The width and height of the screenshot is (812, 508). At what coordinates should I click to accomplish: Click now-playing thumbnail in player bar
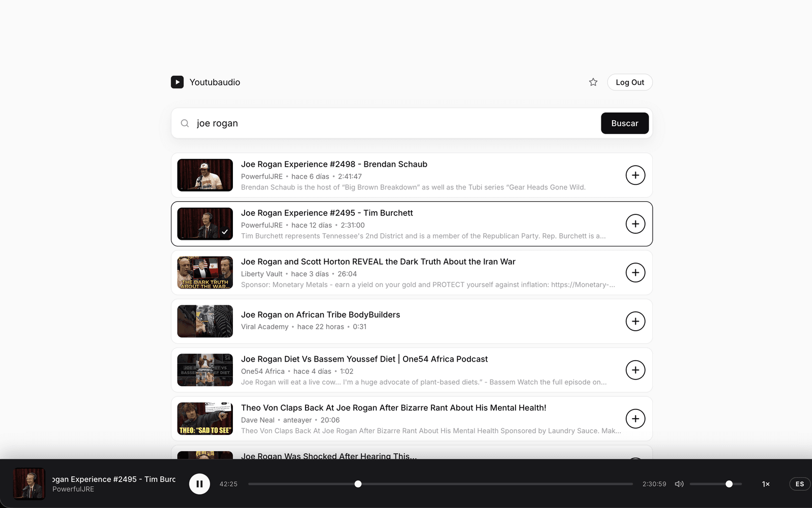click(29, 484)
